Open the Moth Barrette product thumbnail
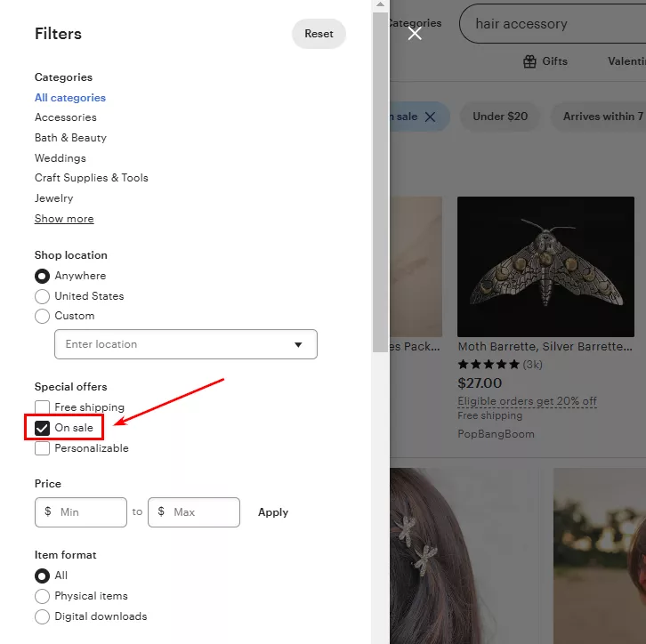The image size is (646, 644). tap(545, 267)
